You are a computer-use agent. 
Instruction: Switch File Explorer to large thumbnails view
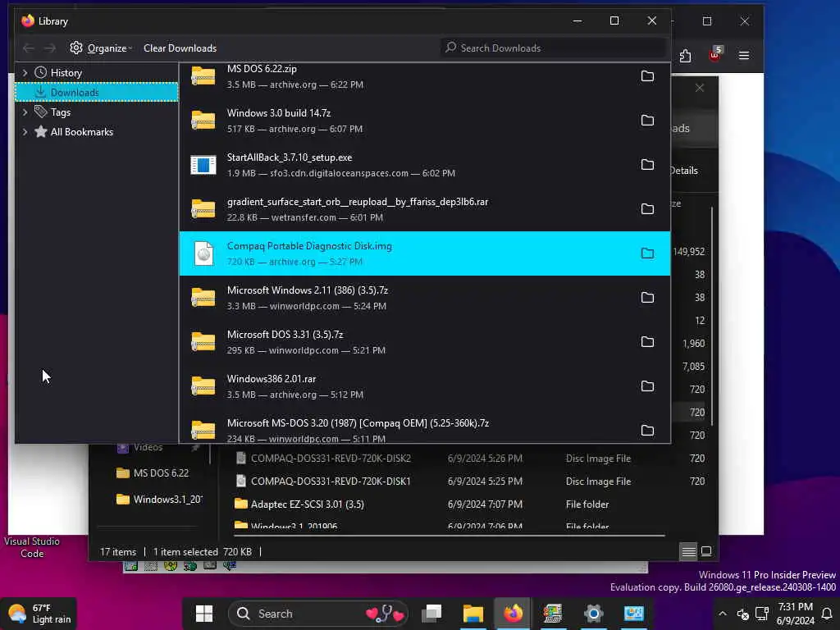[706, 551]
